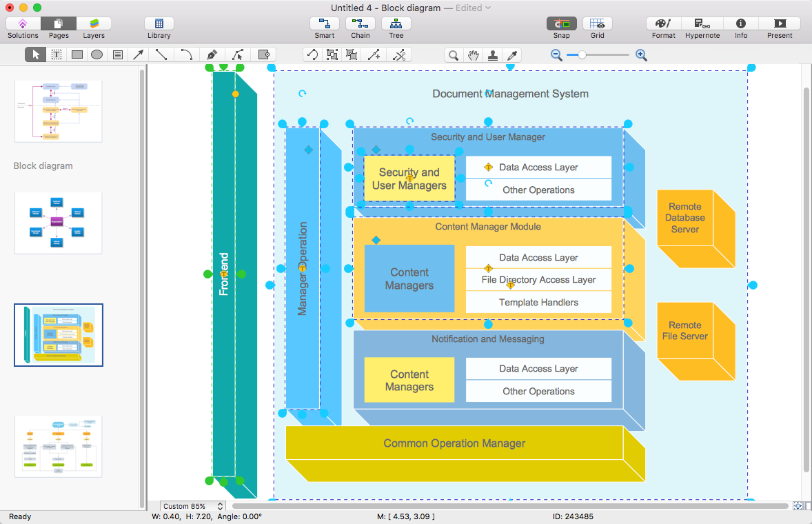This screenshot has width=812, height=524.
Task: Toggle Snap mode off
Action: coord(561,24)
